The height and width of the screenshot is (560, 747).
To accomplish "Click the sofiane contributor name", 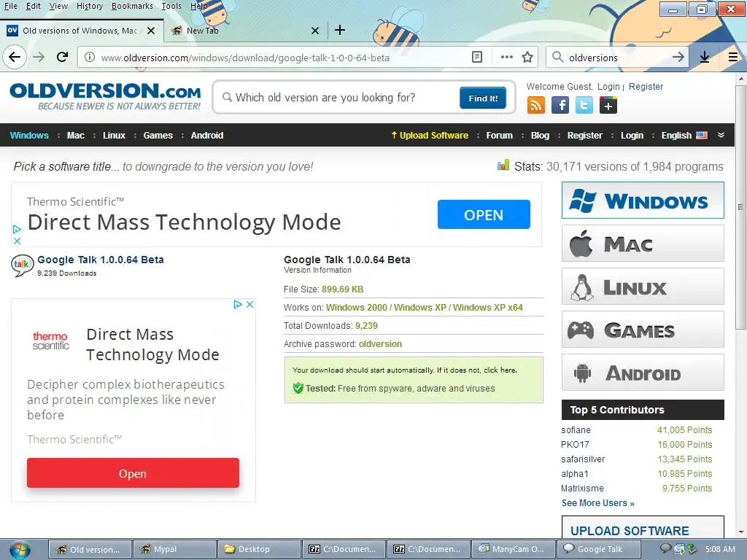I will tap(576, 430).
